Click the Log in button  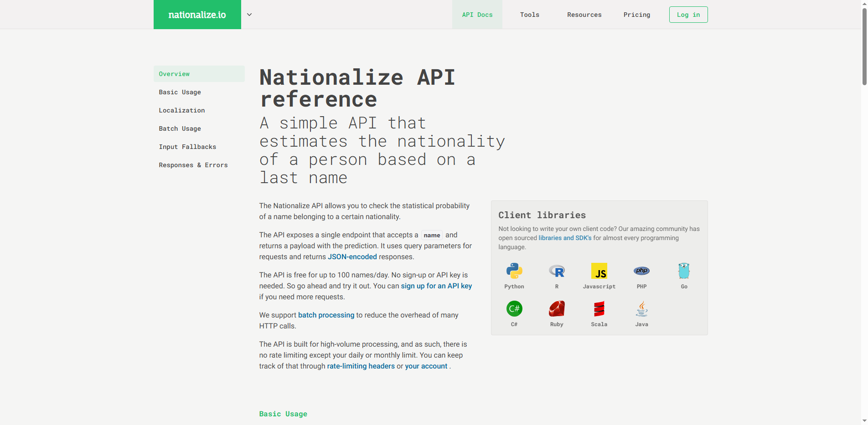[688, 14]
